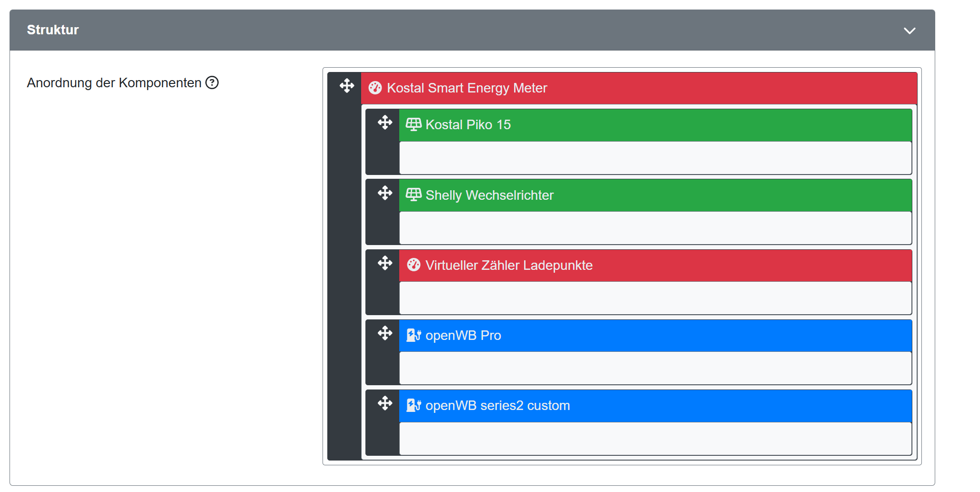Click charging station icon on openWB Pro
The width and height of the screenshot is (980, 492).
pos(413,336)
